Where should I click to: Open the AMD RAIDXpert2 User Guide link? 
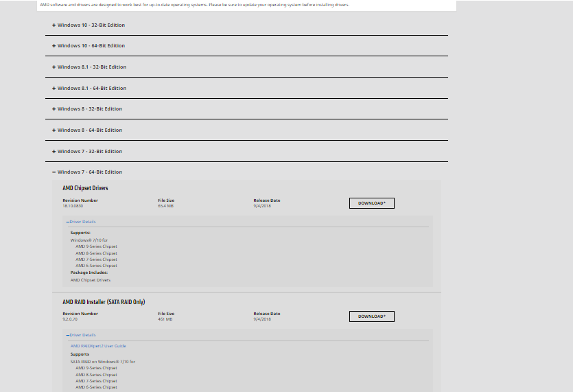98,346
